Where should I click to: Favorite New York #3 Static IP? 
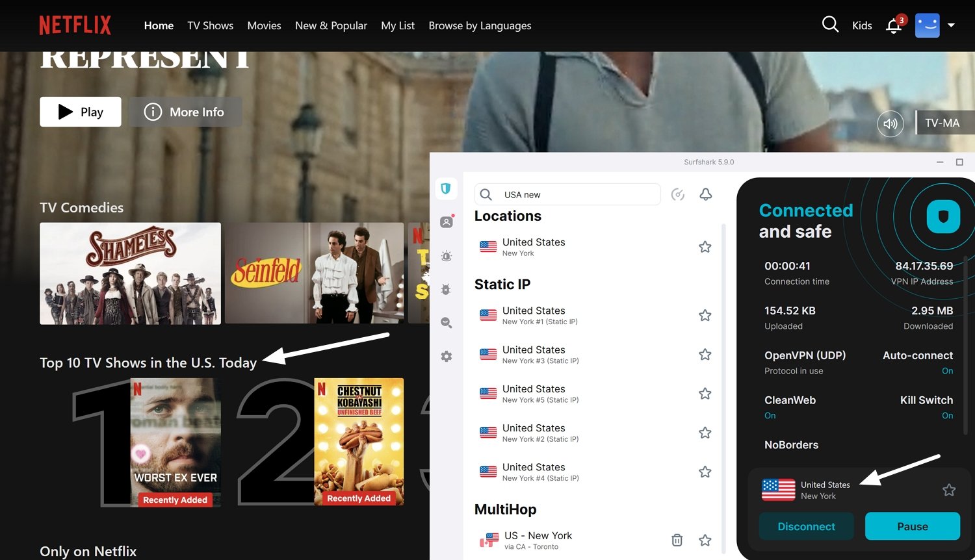[705, 354]
